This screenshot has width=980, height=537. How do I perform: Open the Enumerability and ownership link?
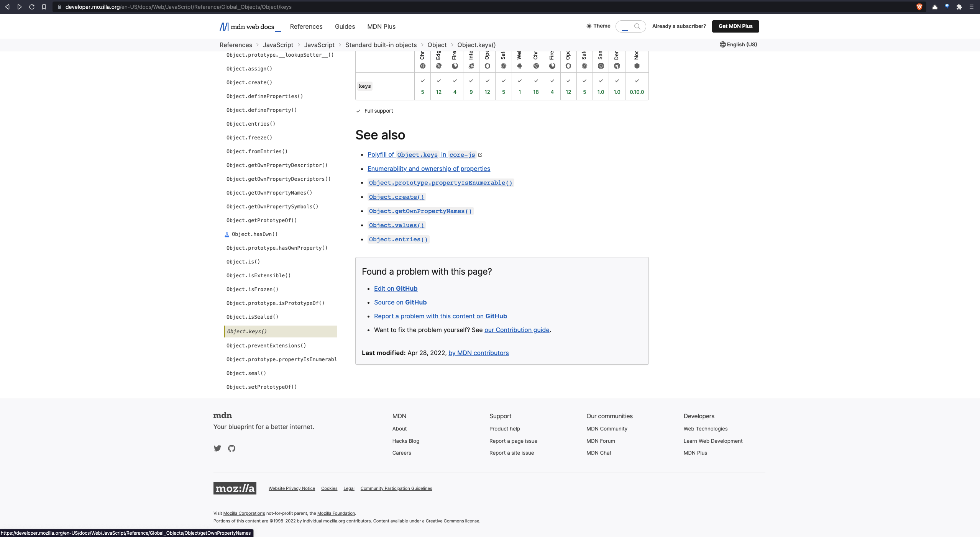(428, 169)
